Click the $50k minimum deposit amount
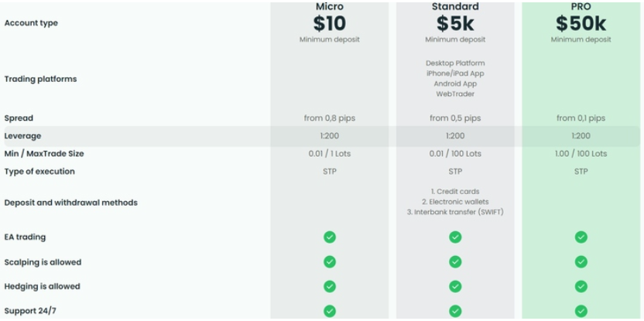644x321 pixels. (581, 24)
